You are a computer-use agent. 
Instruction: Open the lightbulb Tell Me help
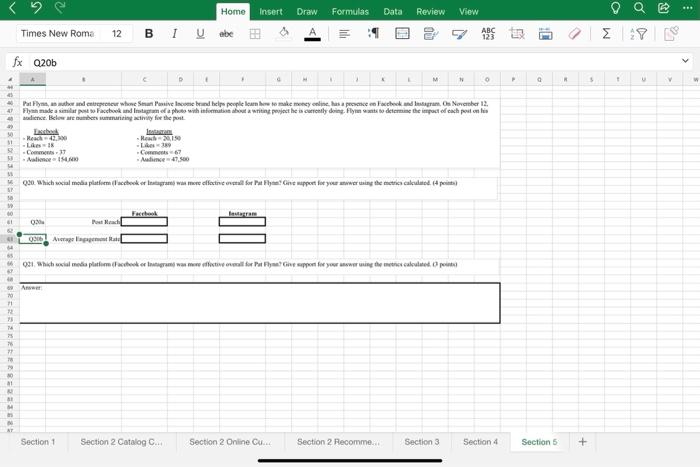616,8
